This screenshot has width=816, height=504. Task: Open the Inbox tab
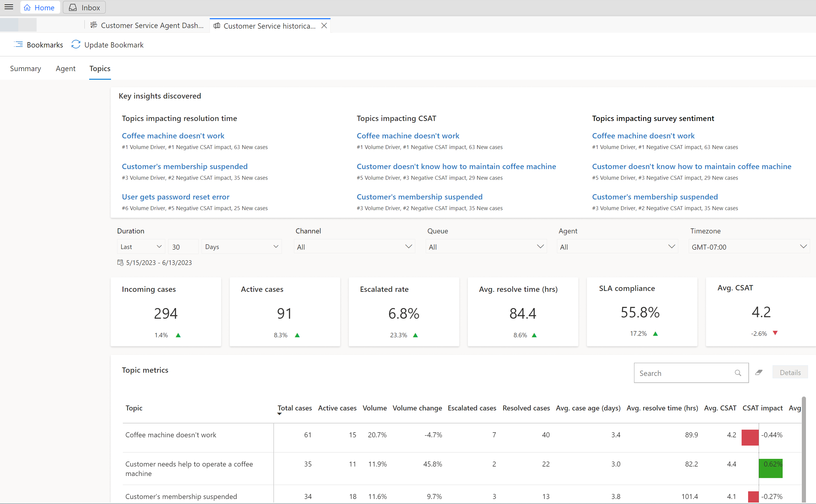(x=84, y=7)
